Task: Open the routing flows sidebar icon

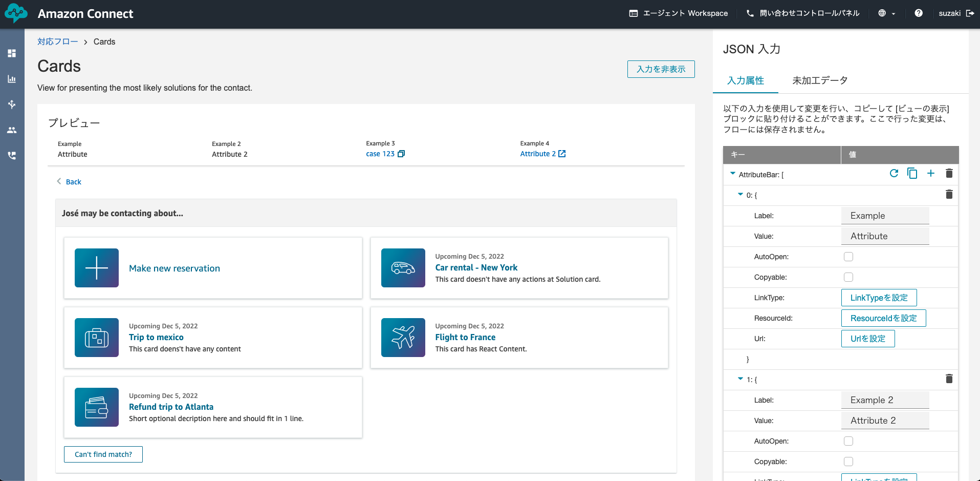Action: [x=11, y=104]
